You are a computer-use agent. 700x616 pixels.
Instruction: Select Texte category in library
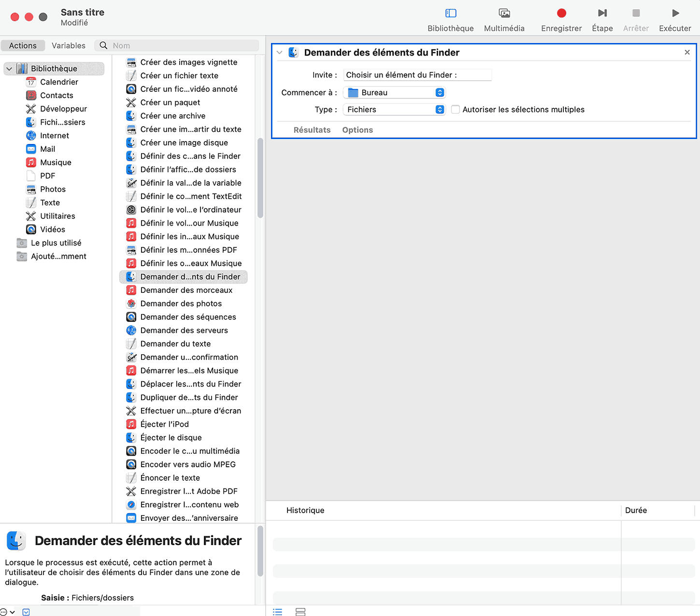coord(50,203)
